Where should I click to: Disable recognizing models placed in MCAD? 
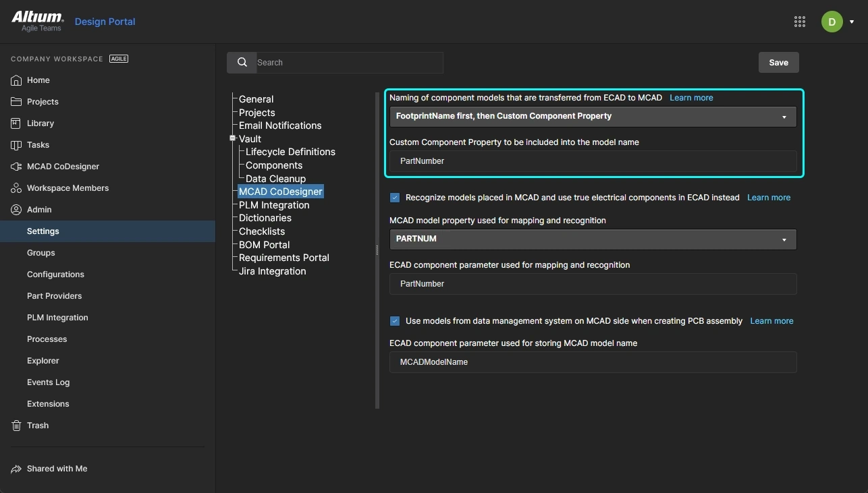395,198
